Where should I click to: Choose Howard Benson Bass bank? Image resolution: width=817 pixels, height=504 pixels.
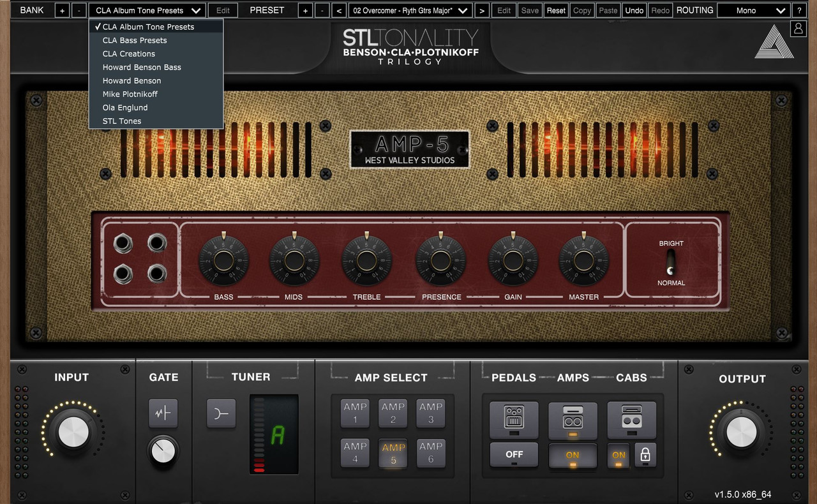[156, 67]
